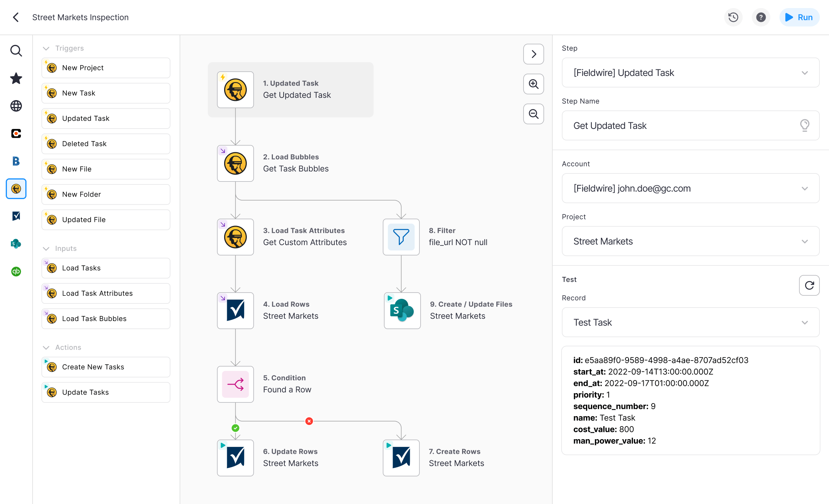Collapse the Actions section
Viewport: 829px width, 504px height.
click(x=48, y=347)
